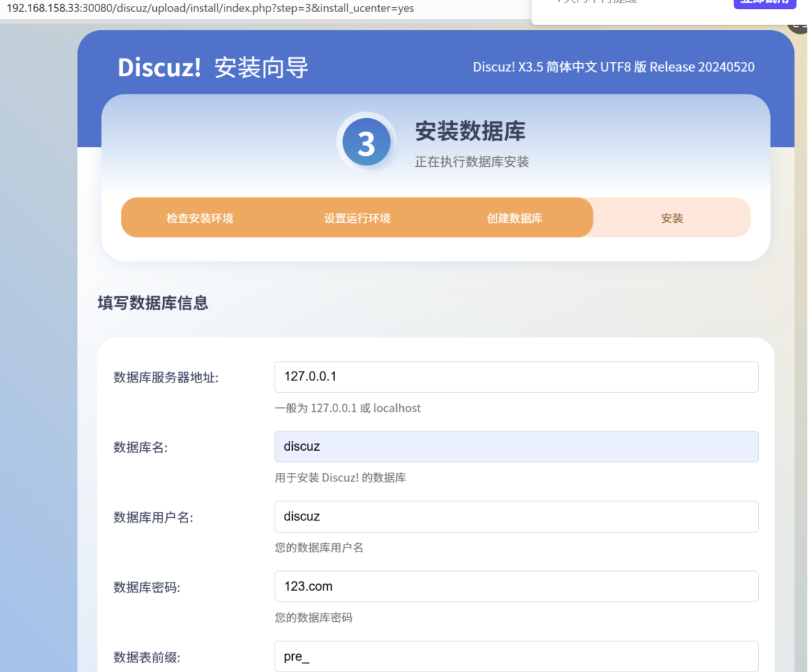Image resolution: width=810 pixels, height=672 pixels.
Task: Click the browser URL address text
Action: tap(210, 8)
